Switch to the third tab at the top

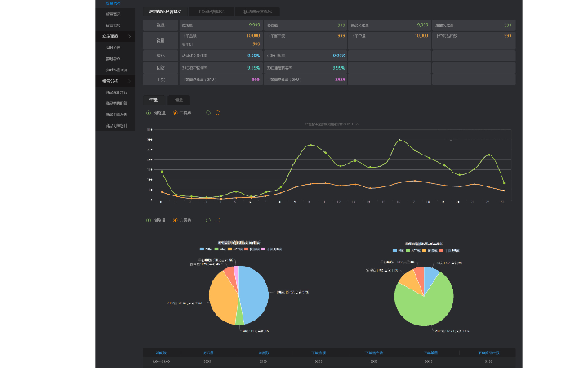pos(258,11)
